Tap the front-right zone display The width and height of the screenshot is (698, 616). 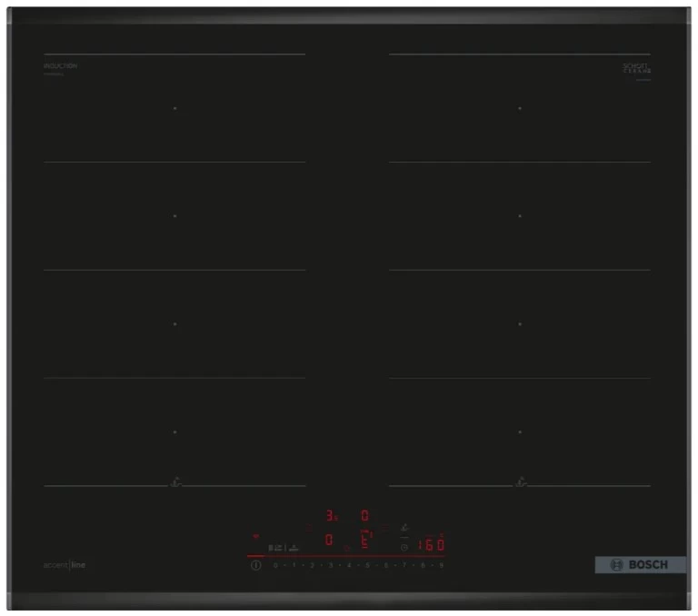364,541
